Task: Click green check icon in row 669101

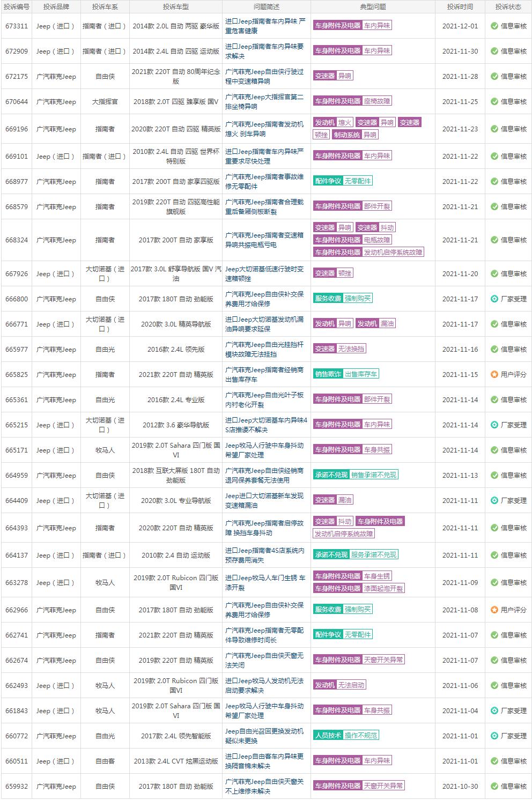Action: [494, 156]
